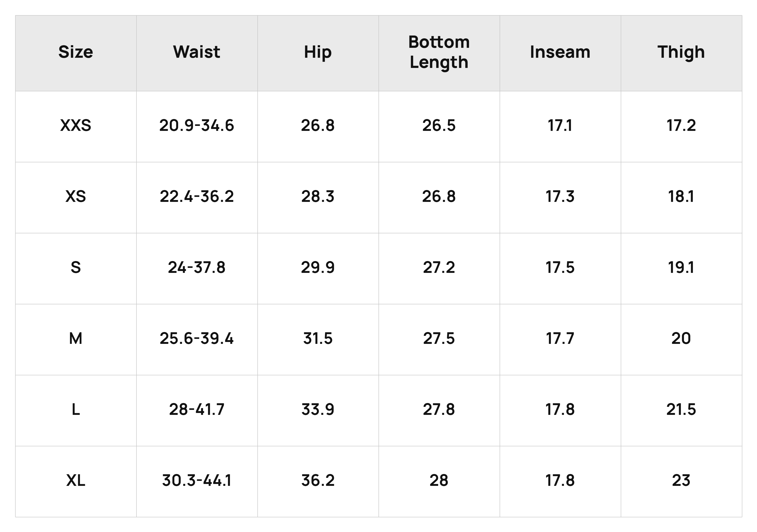Image resolution: width=757 pixels, height=532 pixels.
Task: Click the waist value 30.3-44.1
Action: 197,481
